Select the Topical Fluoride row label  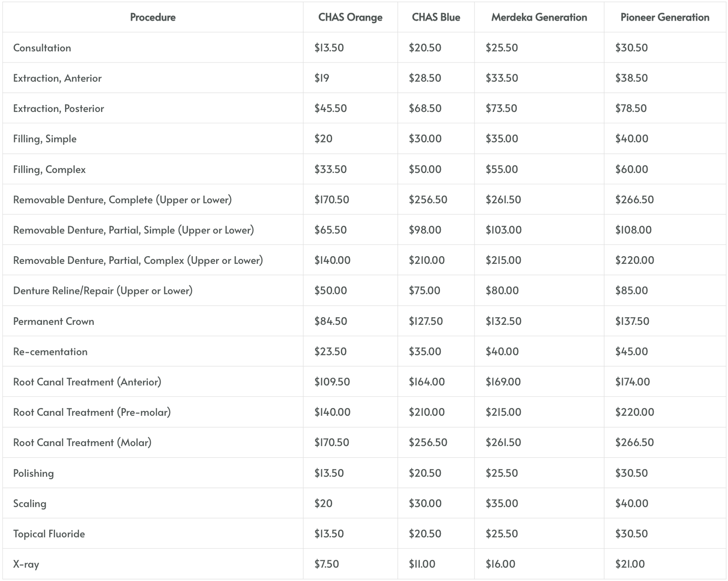pyautogui.click(x=49, y=534)
